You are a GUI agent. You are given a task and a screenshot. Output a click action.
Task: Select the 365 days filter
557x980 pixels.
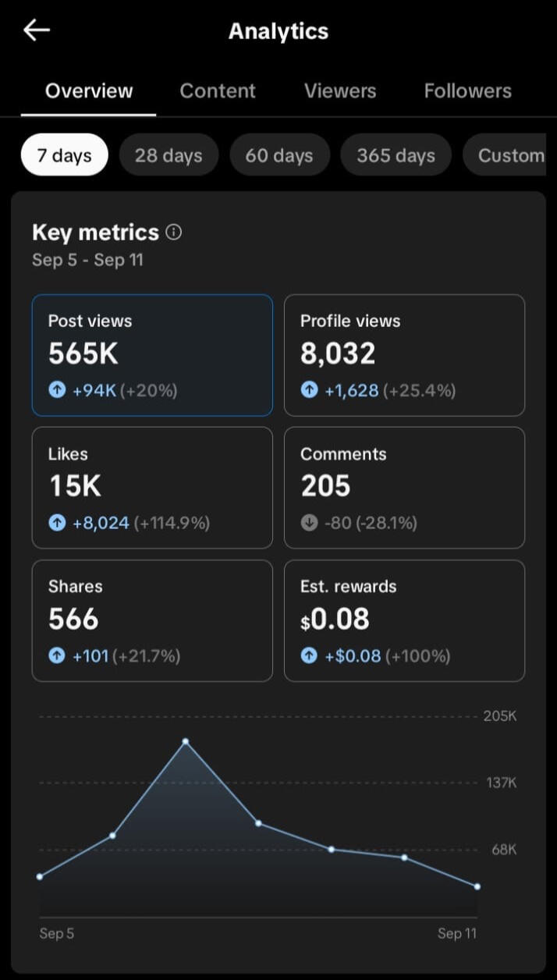tap(396, 155)
